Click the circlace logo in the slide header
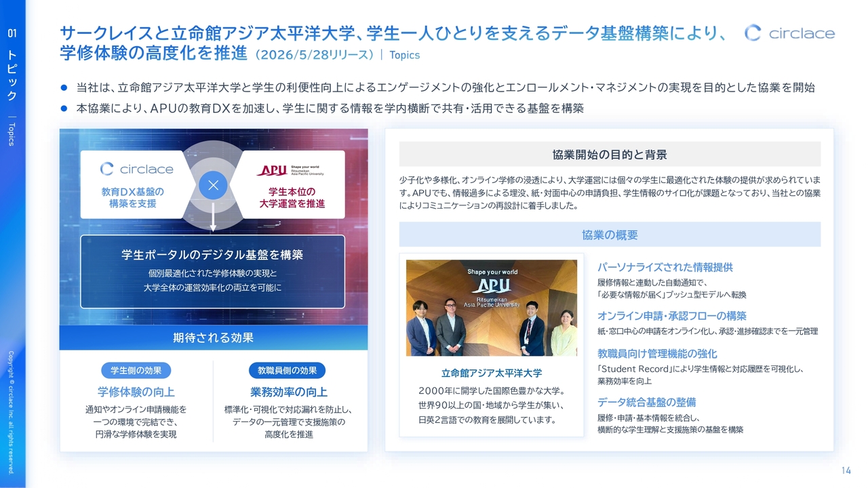 click(789, 33)
